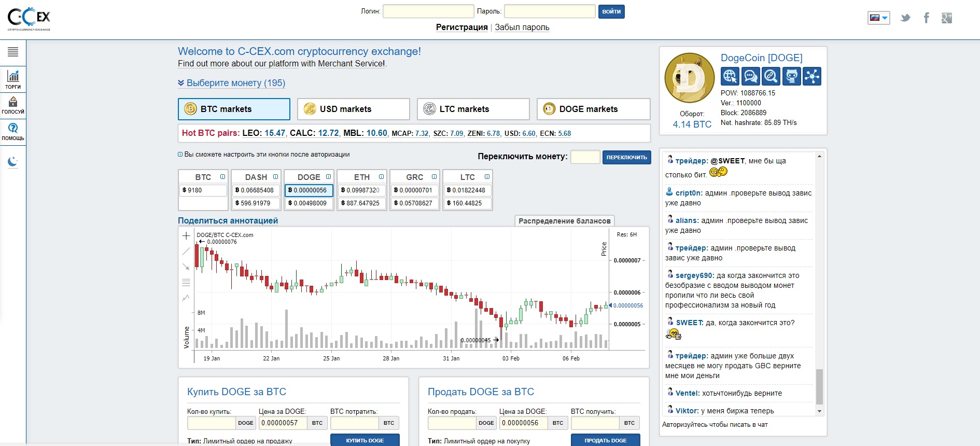Screen dimensions: 980x446
Task: Open the ТОРГИ trading section icon
Action: pyautogui.click(x=13, y=79)
